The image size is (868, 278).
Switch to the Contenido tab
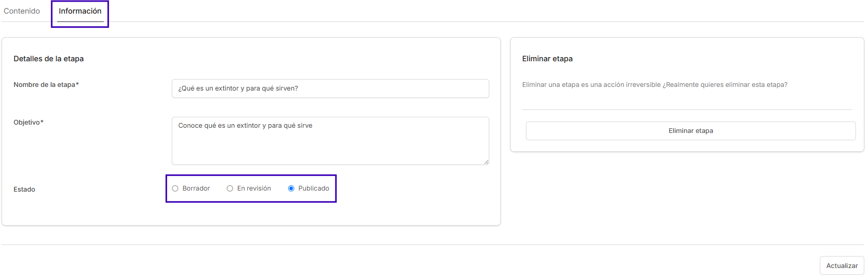(22, 11)
